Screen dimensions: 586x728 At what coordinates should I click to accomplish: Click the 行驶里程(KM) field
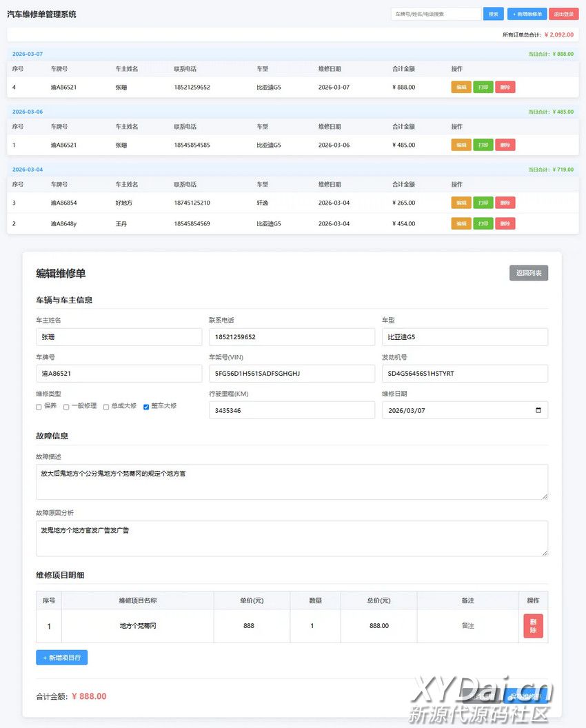coord(292,410)
